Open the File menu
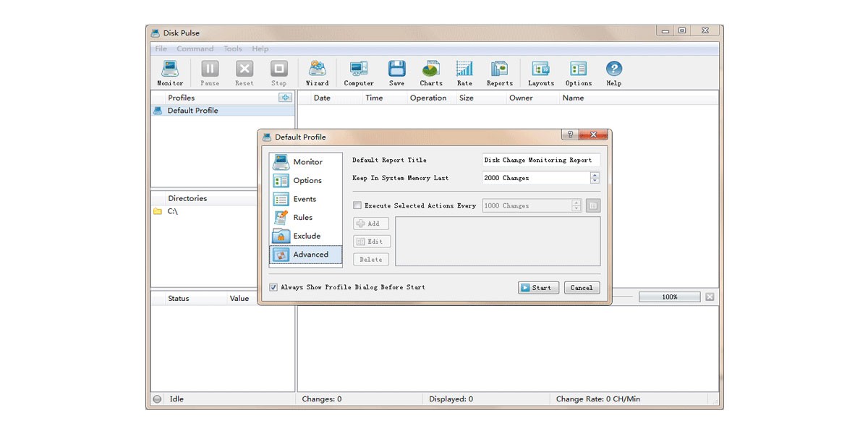Screen dimensions: 868x434 [161, 48]
